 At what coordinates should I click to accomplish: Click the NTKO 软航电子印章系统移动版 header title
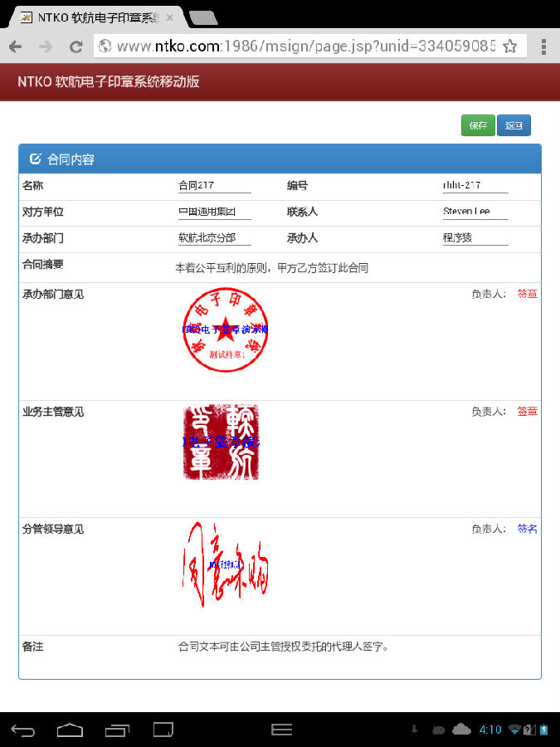pyautogui.click(x=108, y=81)
